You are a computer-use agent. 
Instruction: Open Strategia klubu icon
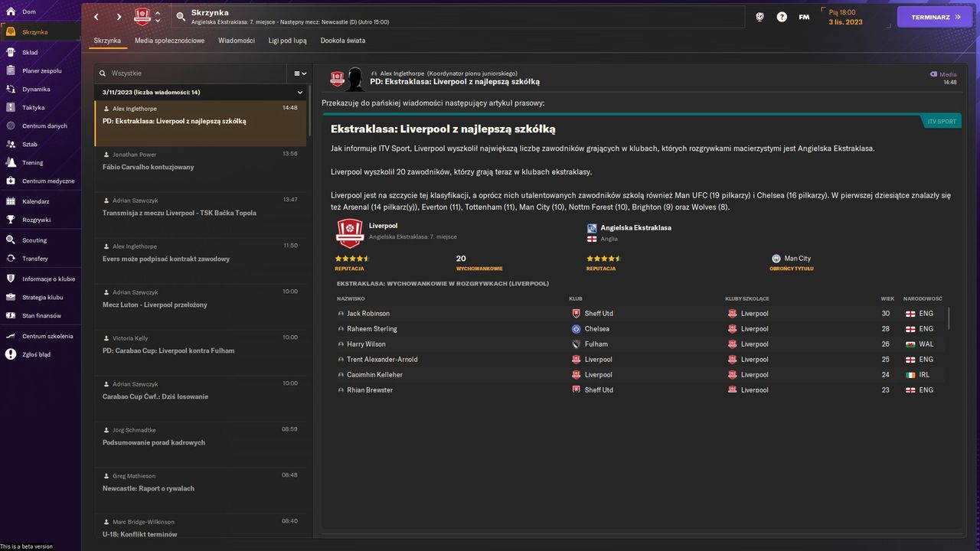coord(11,297)
